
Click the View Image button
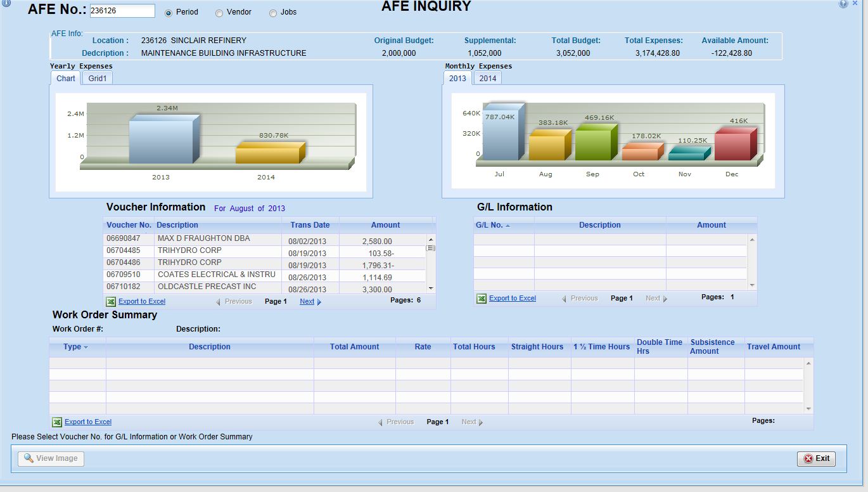51,458
